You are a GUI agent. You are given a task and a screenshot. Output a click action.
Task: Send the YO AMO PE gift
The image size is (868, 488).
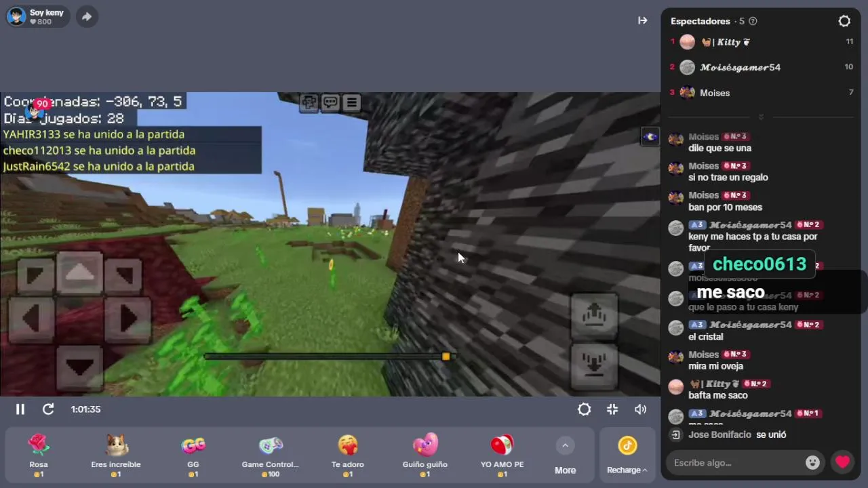point(502,455)
